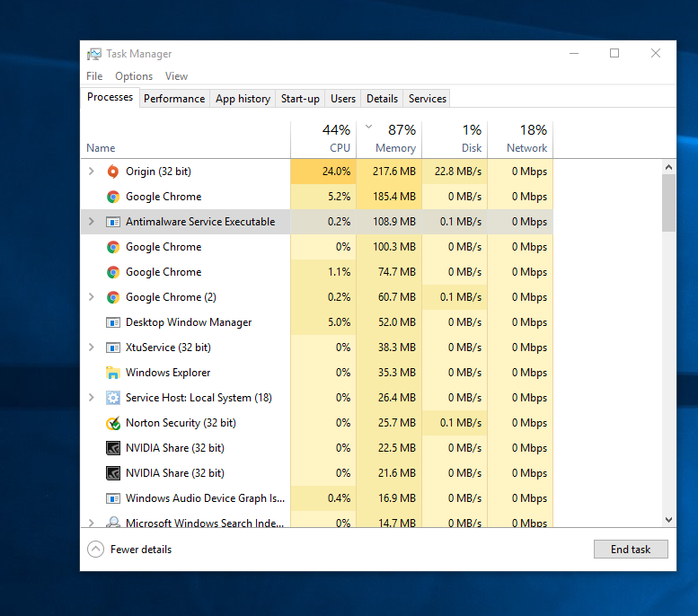The height and width of the screenshot is (616, 698).
Task: Select Windows Audio Device Graph Is... name
Action: [x=205, y=498]
